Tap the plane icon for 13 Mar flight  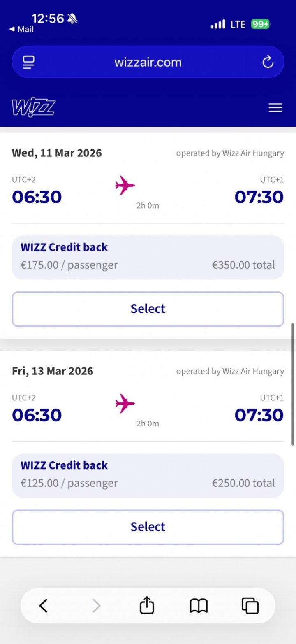[125, 403]
